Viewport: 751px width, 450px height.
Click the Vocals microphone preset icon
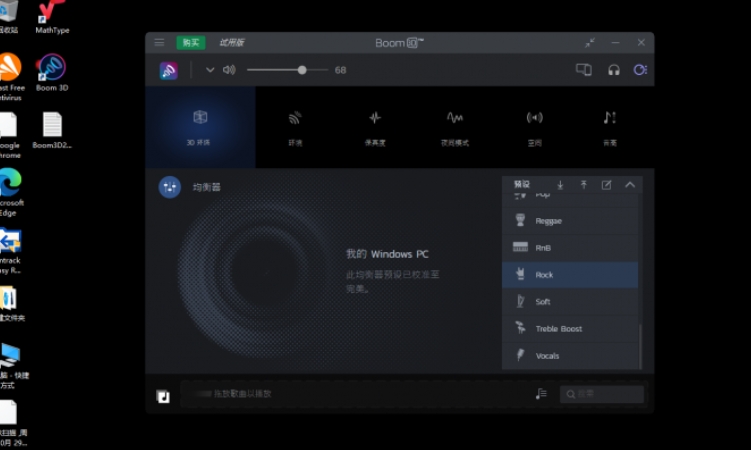point(520,355)
